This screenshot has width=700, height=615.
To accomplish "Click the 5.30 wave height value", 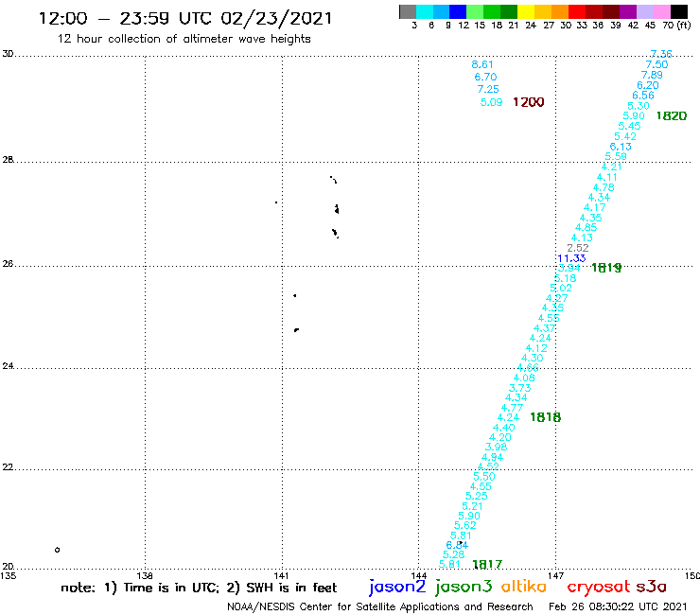I will (639, 106).
